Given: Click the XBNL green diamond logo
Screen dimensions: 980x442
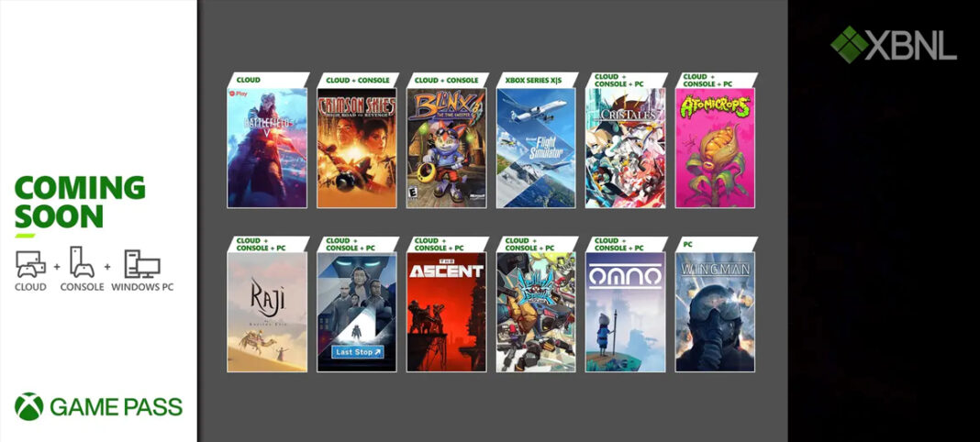Looking at the screenshot, I should coord(849,44).
